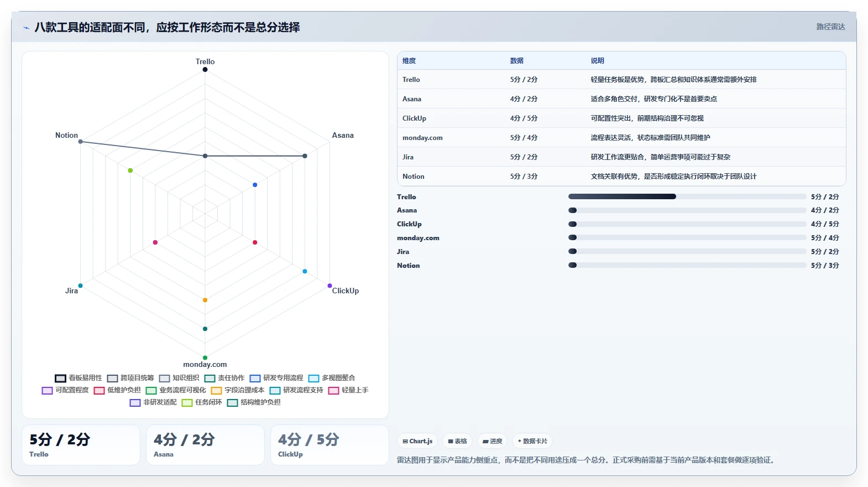The image size is (868, 487).
Task: Toggle the 知识组织 legend series
Action: [x=179, y=378]
